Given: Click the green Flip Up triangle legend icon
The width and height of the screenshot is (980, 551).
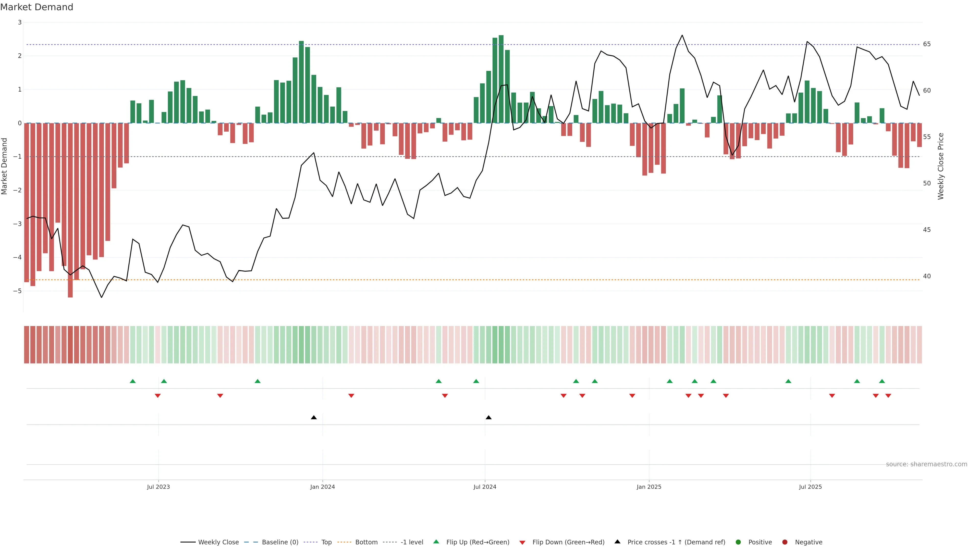Looking at the screenshot, I should click(436, 542).
